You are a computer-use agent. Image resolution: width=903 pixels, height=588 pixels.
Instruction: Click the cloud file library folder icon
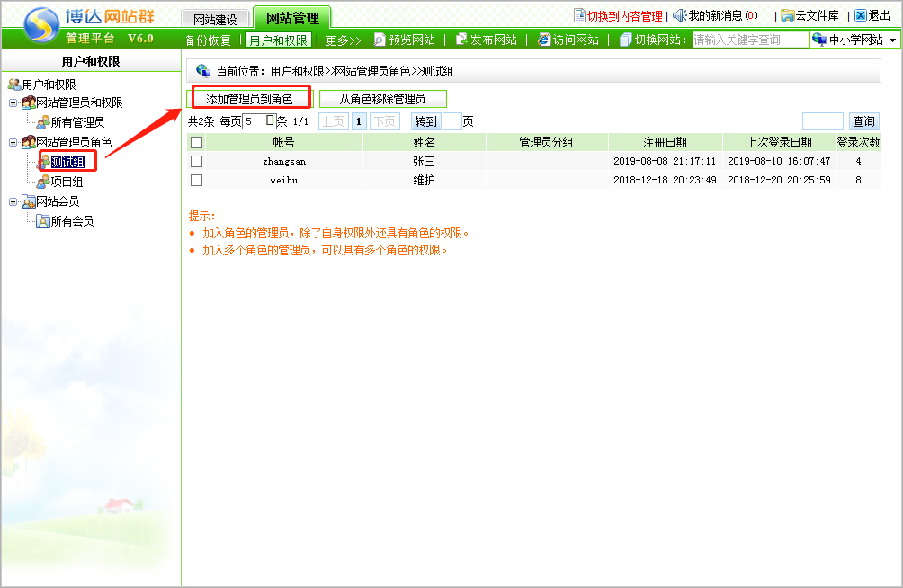coord(787,15)
